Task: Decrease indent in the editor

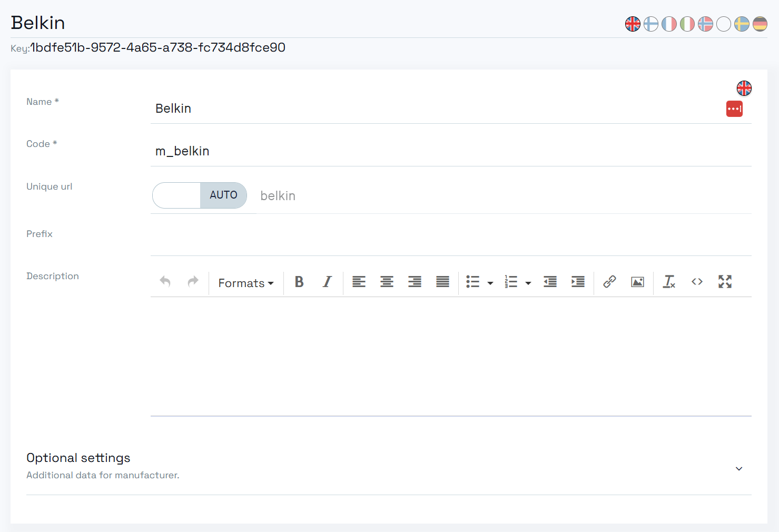Action: coord(550,282)
